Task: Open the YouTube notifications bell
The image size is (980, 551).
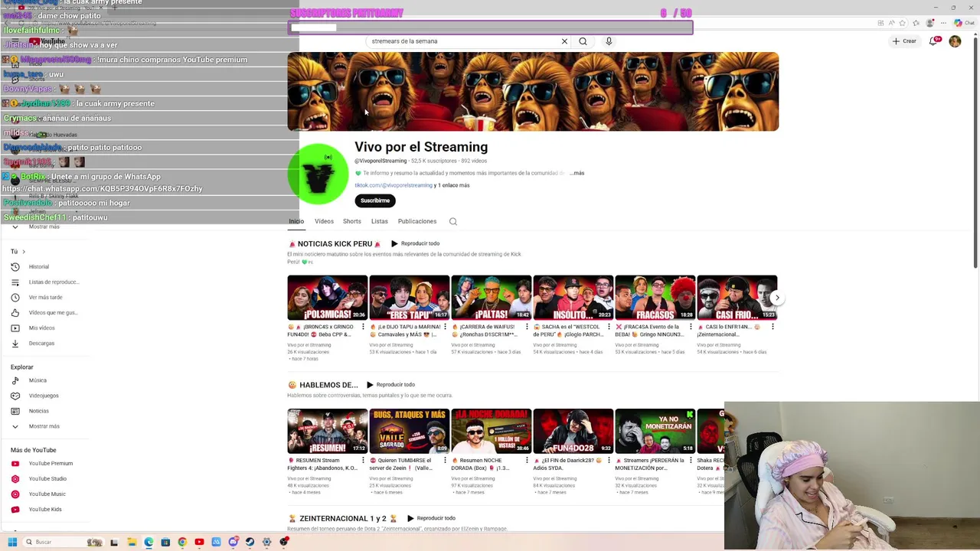Action: [933, 41]
